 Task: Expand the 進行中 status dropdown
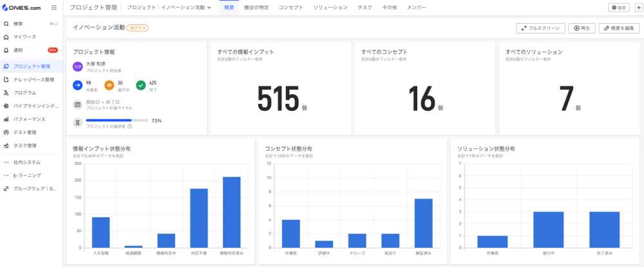pyautogui.click(x=138, y=28)
